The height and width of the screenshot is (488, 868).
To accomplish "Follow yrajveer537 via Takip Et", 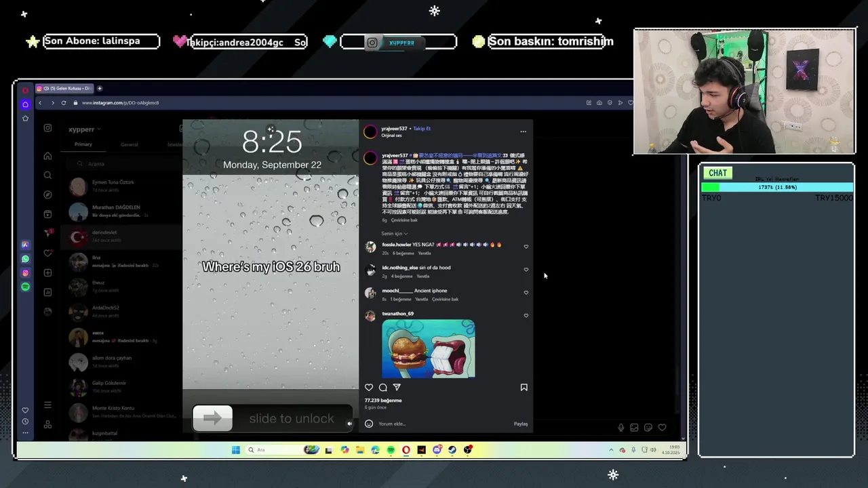I will point(422,129).
